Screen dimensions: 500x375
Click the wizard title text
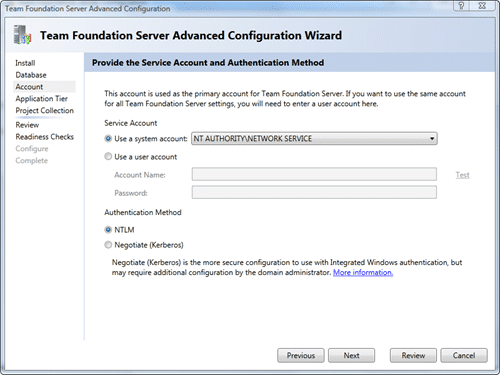pos(191,35)
